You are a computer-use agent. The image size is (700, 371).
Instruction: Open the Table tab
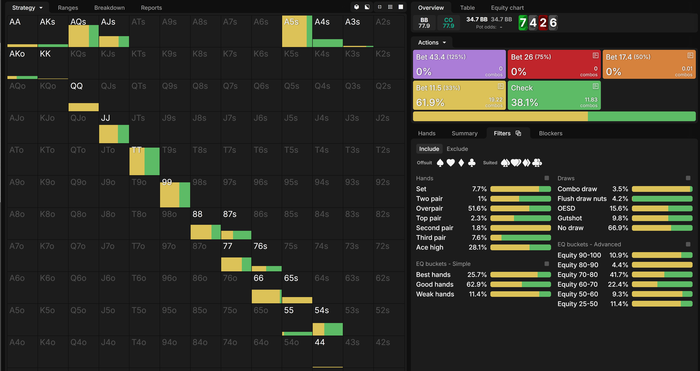pos(467,8)
